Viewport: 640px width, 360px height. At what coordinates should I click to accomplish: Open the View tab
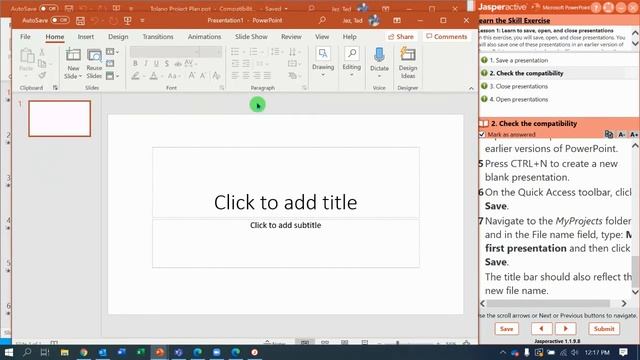pyautogui.click(x=322, y=37)
